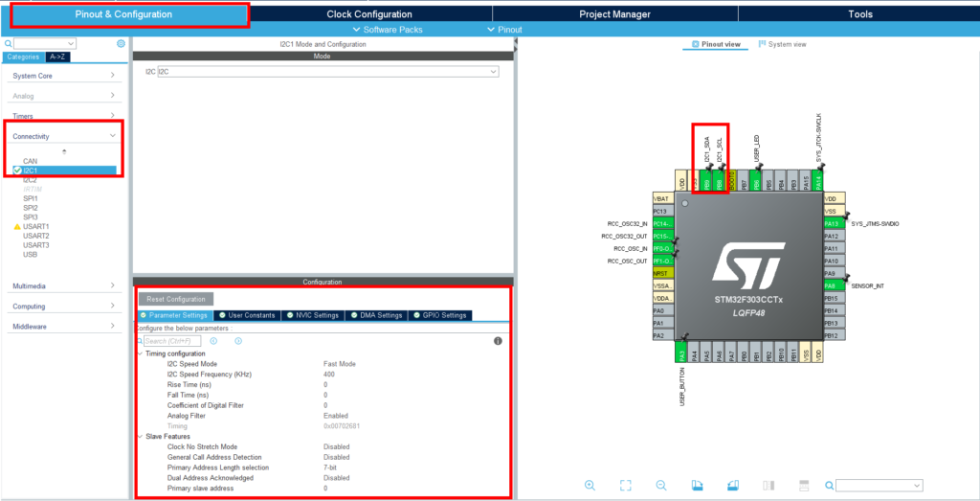This screenshot has width=980, height=501.
Task: Select the Pinout view tab
Action: coord(716,44)
